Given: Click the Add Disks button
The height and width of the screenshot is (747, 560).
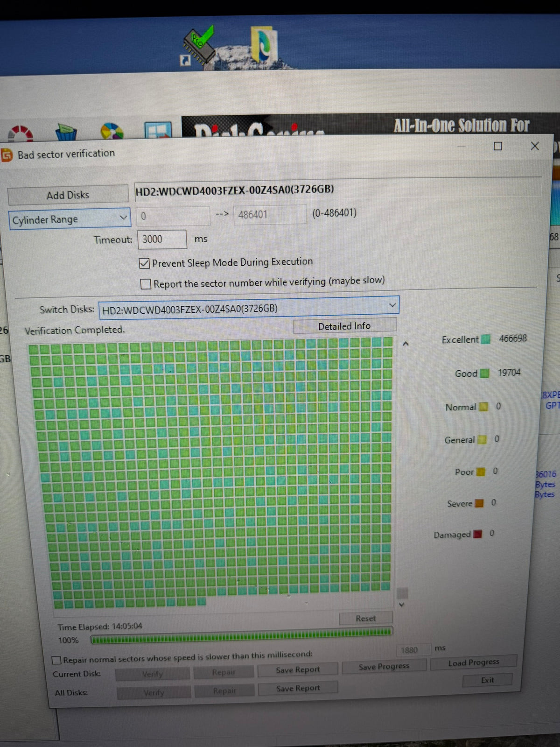Looking at the screenshot, I should tap(68, 195).
